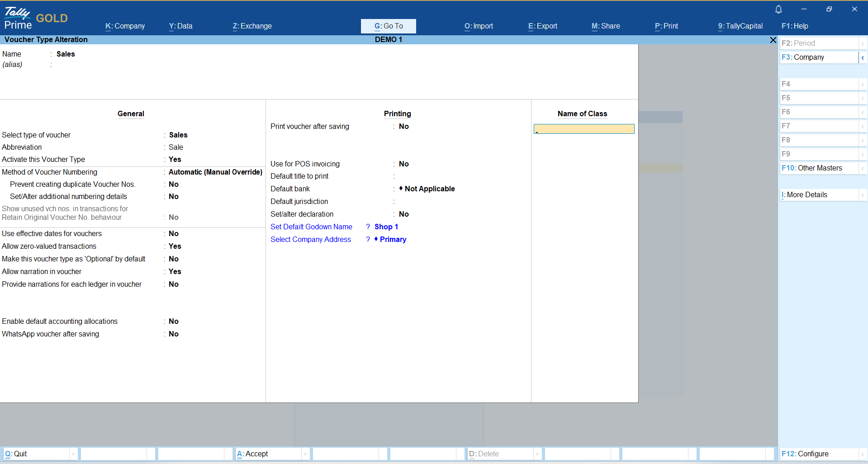Expand the caret next to Q: Quit
Image resolution: width=868 pixels, height=464 pixels.
(73, 454)
